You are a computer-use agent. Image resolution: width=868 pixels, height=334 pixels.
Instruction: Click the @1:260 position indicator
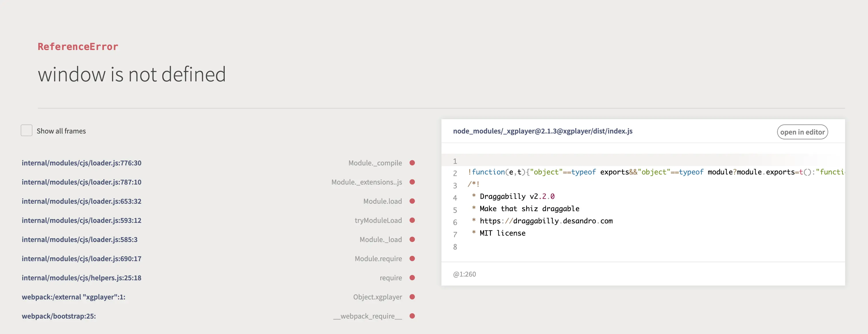click(464, 274)
